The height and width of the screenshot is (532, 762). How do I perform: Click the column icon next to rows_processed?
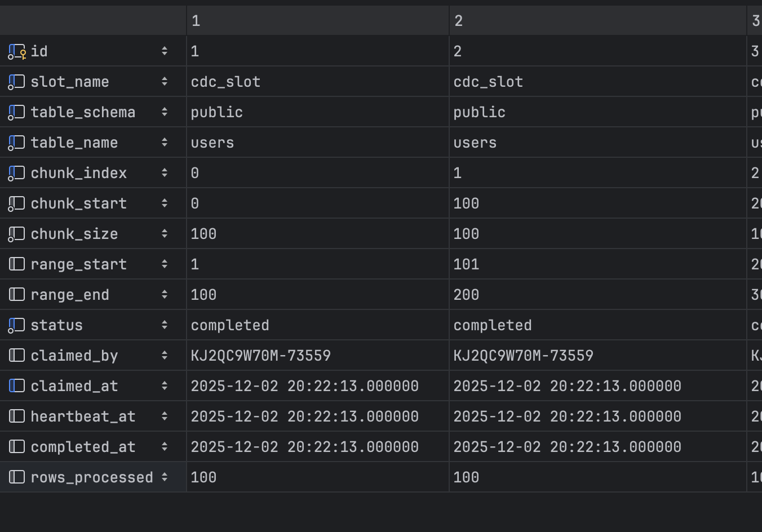point(16,477)
